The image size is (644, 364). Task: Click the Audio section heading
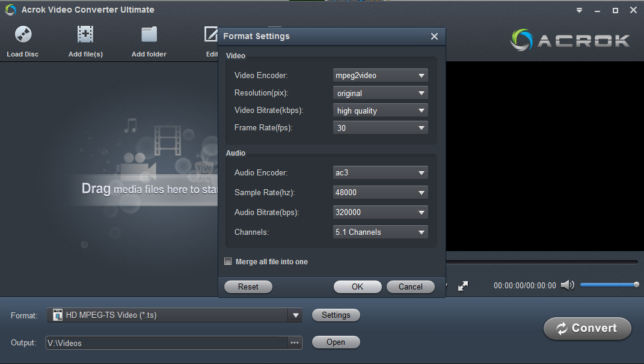click(x=235, y=153)
